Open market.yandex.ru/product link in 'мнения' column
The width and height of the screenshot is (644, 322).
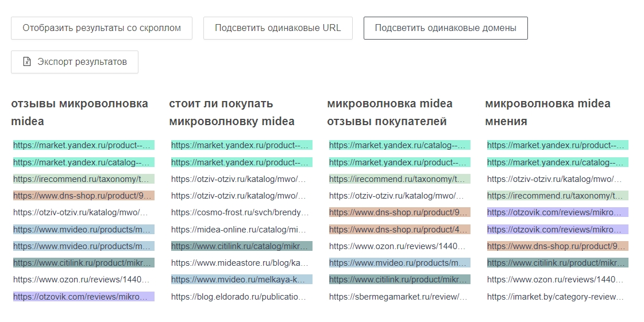(x=558, y=145)
